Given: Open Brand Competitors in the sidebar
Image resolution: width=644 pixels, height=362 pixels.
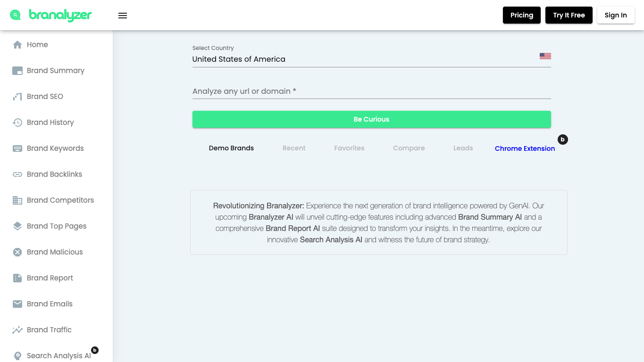Looking at the screenshot, I should pos(57,200).
